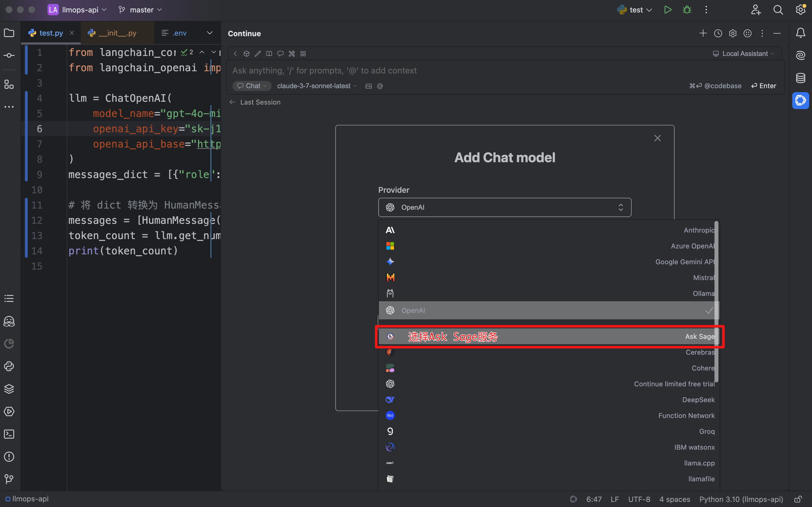Open the Problems tool window
This screenshot has height=507, width=812.
point(9,457)
